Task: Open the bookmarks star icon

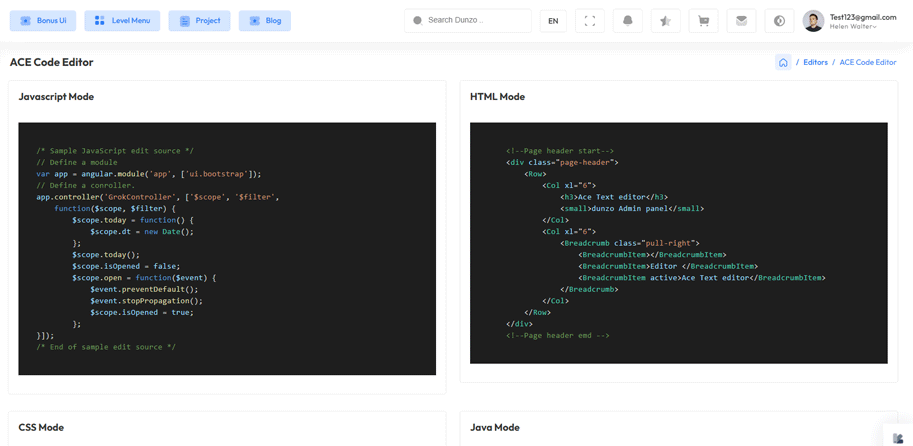Action: pos(666,21)
